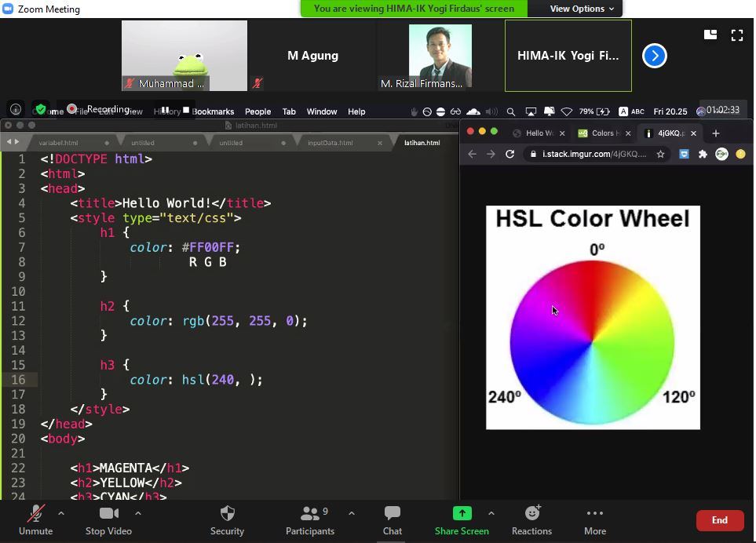Select the M. Rizal Firmans participant thumbnail
Image resolution: width=756 pixels, height=543 pixels.
pyautogui.click(x=440, y=56)
